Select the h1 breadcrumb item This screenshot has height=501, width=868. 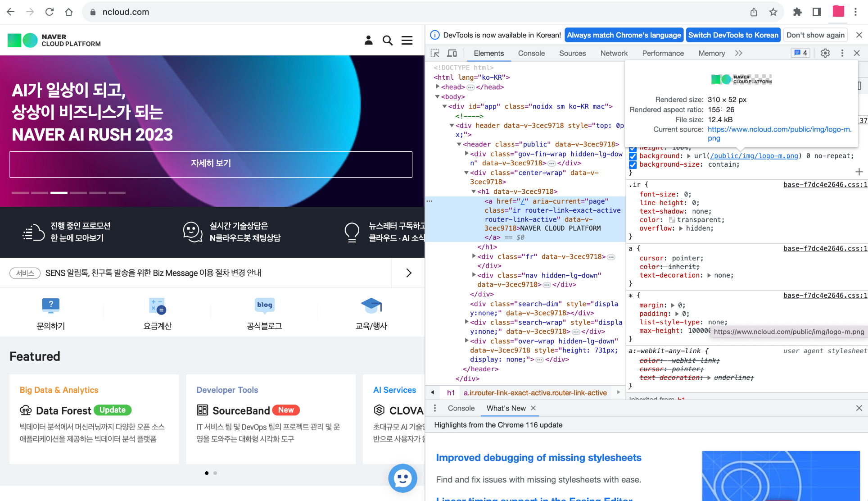point(451,393)
